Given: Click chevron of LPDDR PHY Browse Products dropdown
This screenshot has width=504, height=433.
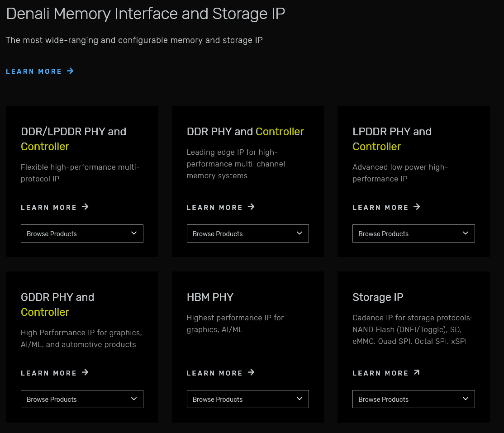Looking at the screenshot, I should [466, 233].
